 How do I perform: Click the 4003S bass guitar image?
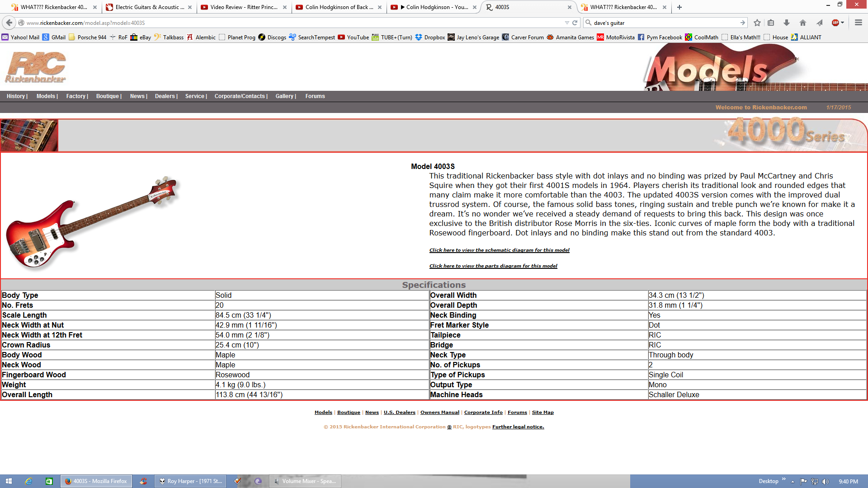tap(93, 223)
